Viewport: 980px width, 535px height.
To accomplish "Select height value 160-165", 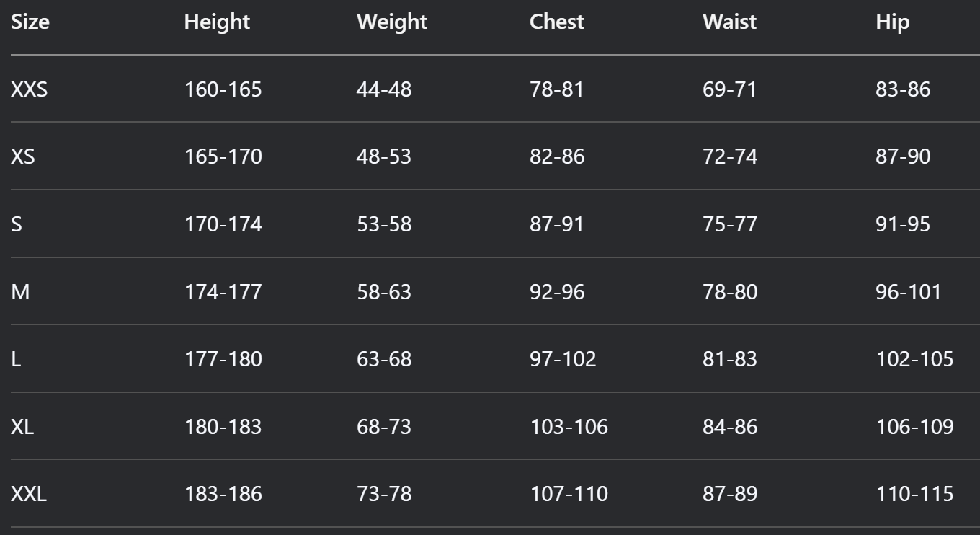I will [223, 89].
